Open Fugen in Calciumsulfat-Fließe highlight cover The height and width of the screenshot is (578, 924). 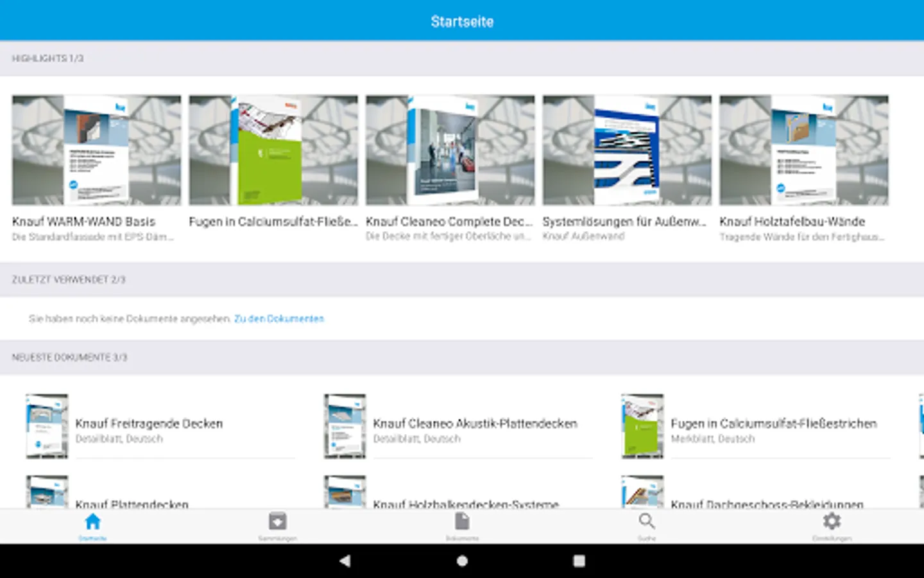[x=273, y=150]
